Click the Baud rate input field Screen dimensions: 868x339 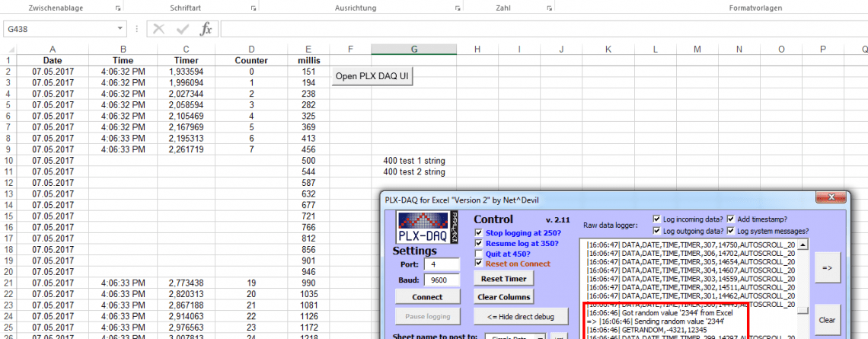pos(442,280)
